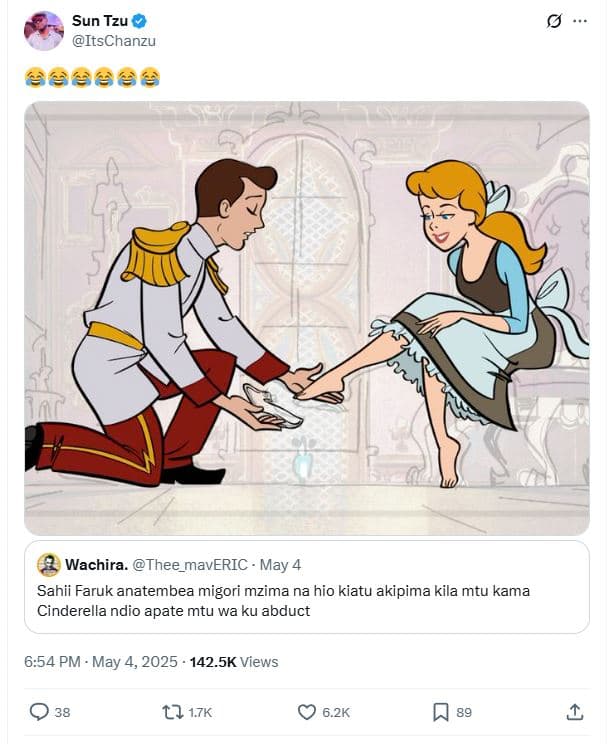Screen dimensions: 615x744
Task: Click the reply speech bubble icon
Action: 39,712
